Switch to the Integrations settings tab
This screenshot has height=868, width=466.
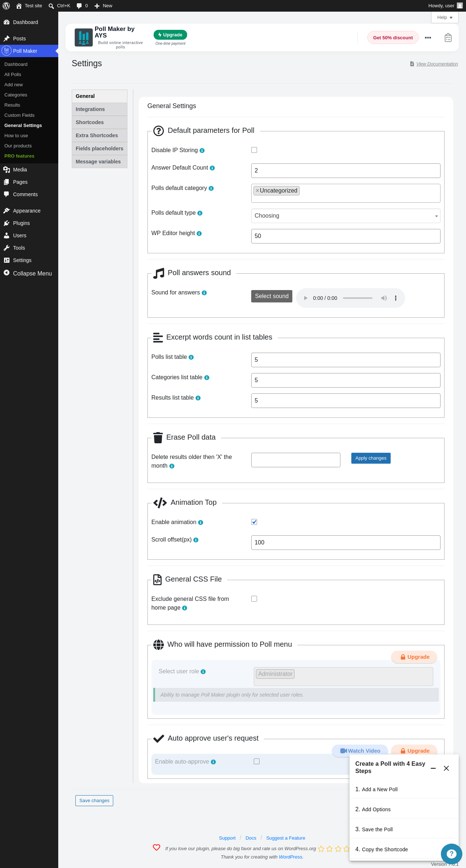point(99,109)
